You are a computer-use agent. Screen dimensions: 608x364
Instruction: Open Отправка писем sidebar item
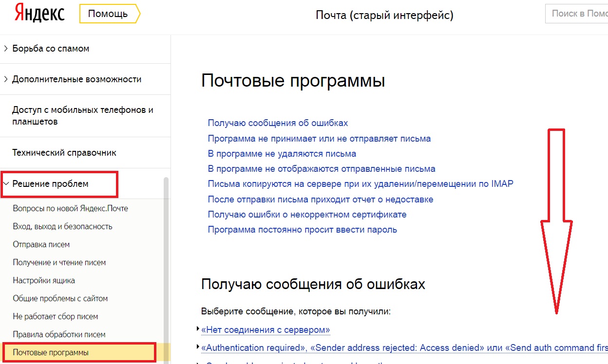coord(41,244)
